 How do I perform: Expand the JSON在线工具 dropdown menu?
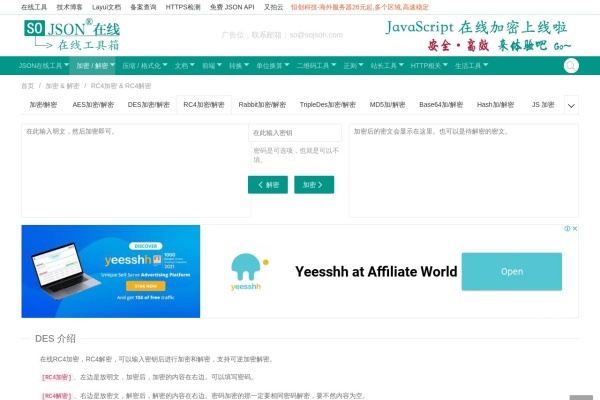tap(44, 66)
